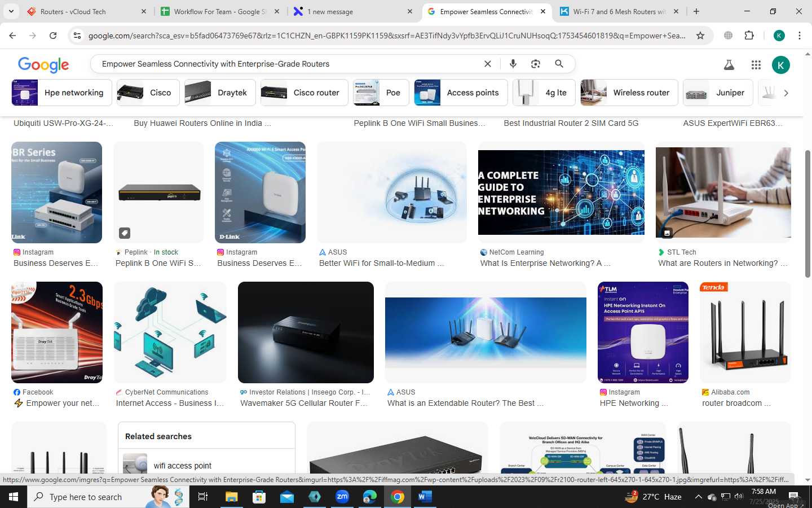The width and height of the screenshot is (812, 508).
Task: Open Complete Guide to Enterprise Networking image
Action: 561,192
